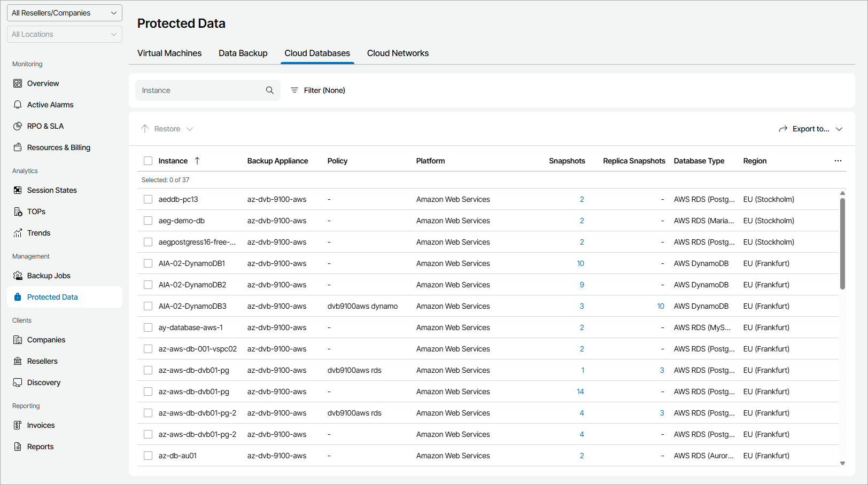Screen dimensions: 868x485
Task: Toggle the select-all Instance header checkbox
Action: 148,161
